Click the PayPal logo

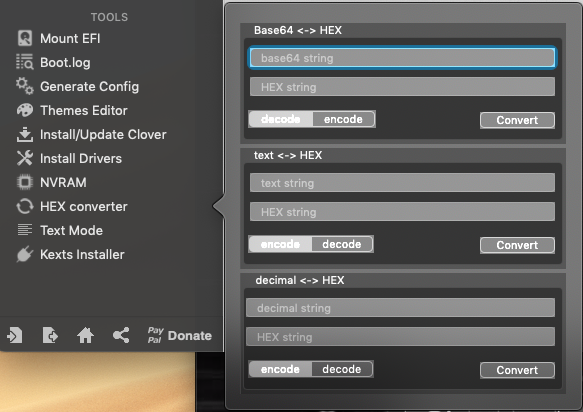[x=155, y=335]
